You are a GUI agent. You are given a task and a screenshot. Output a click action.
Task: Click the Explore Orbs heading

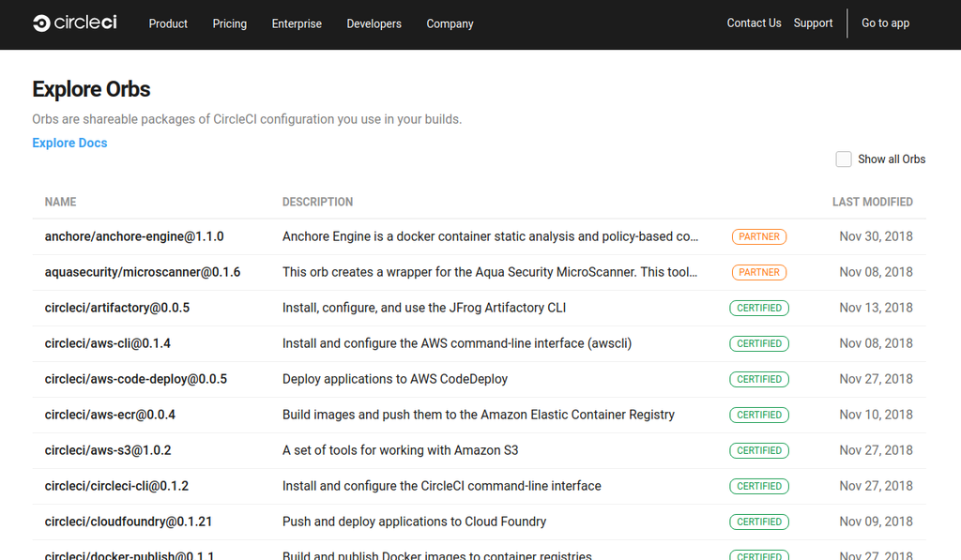coord(91,89)
